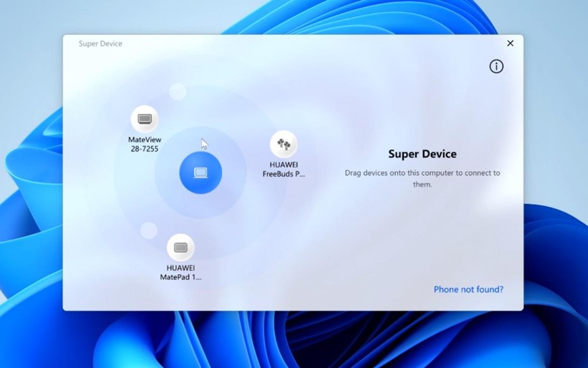This screenshot has height=368, width=588.
Task: Open the 'Phone not found?' link
Action: click(469, 289)
